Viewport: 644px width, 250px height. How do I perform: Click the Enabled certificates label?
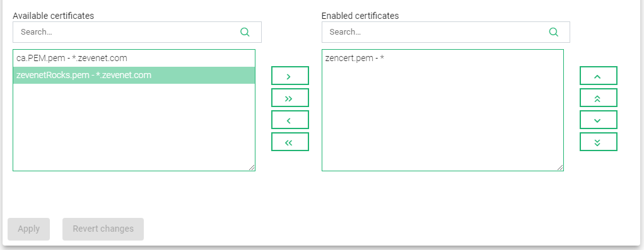[360, 16]
